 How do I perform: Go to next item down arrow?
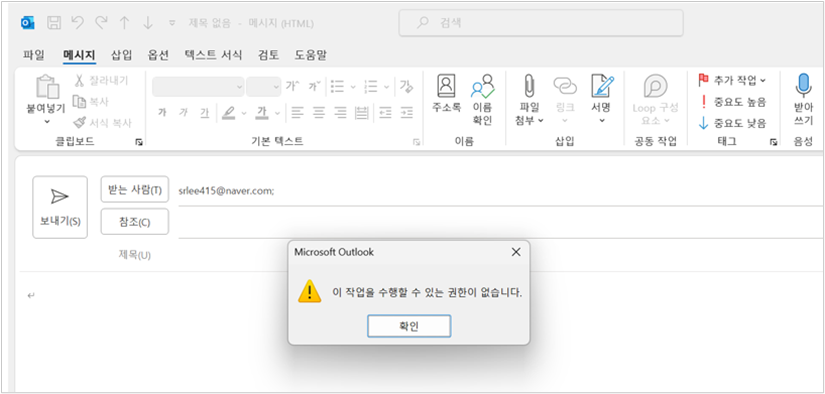click(x=148, y=23)
